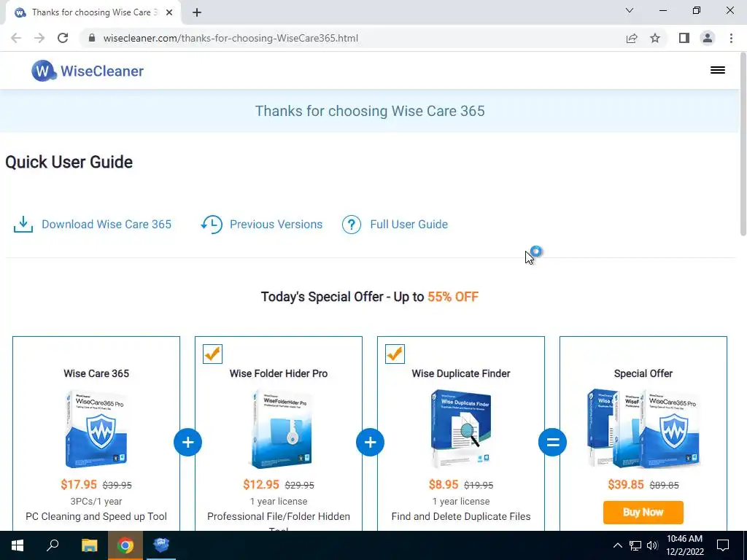Click the question mark help icon
Viewport: 747px width, 560px height.
tap(352, 225)
